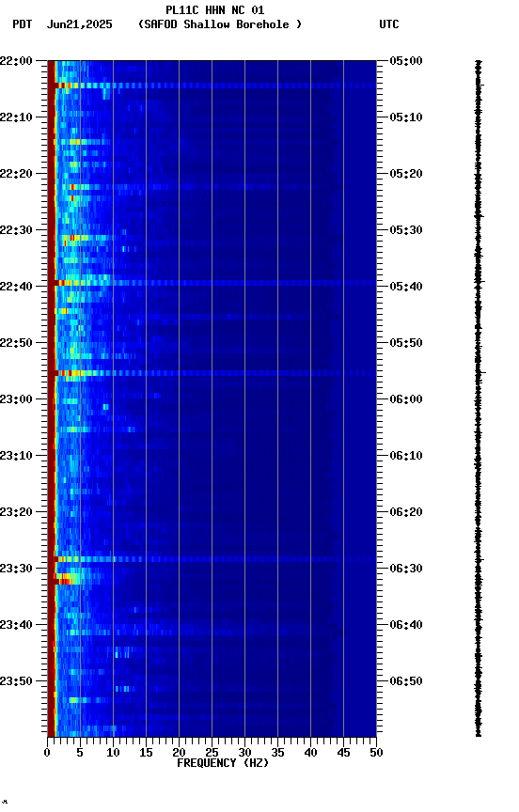This screenshot has width=519, height=812.
Task: Click the 06:50 UTC time label
Action: (406, 681)
